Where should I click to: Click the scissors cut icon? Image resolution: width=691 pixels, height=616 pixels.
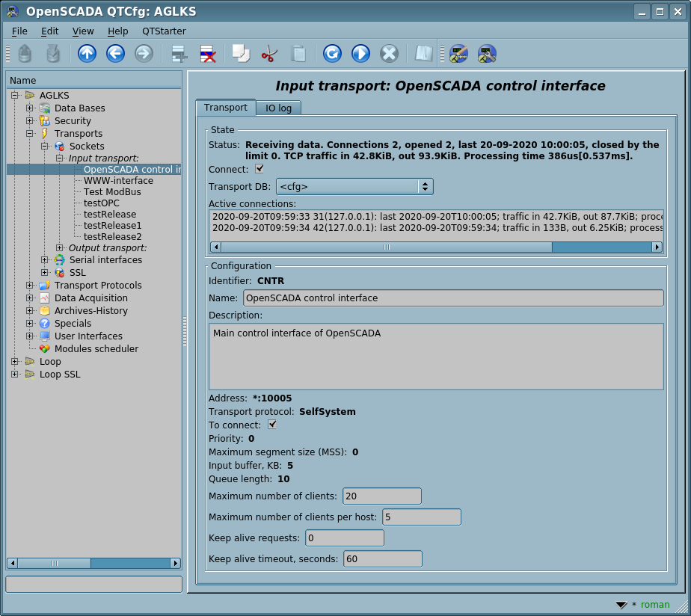[269, 54]
